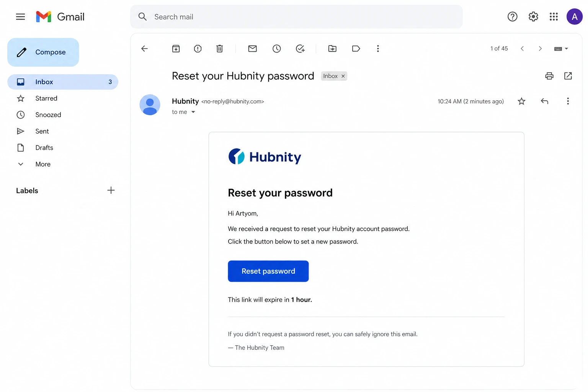Screen dimensions: 588x392
Task: Click 'Reset your password' heading
Action: [x=280, y=193]
